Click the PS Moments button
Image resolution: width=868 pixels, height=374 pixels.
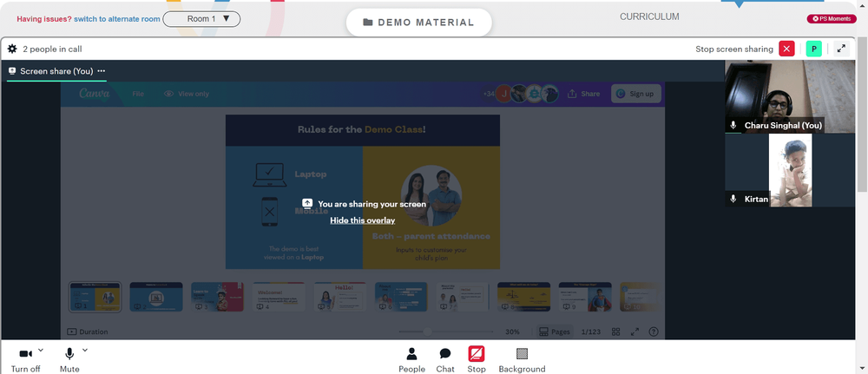click(x=832, y=19)
